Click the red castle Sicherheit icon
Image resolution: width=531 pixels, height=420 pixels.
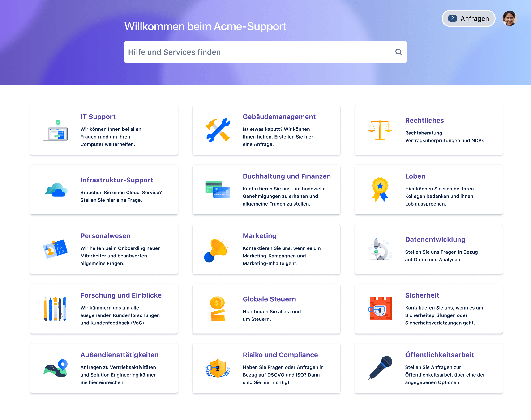pyautogui.click(x=380, y=309)
